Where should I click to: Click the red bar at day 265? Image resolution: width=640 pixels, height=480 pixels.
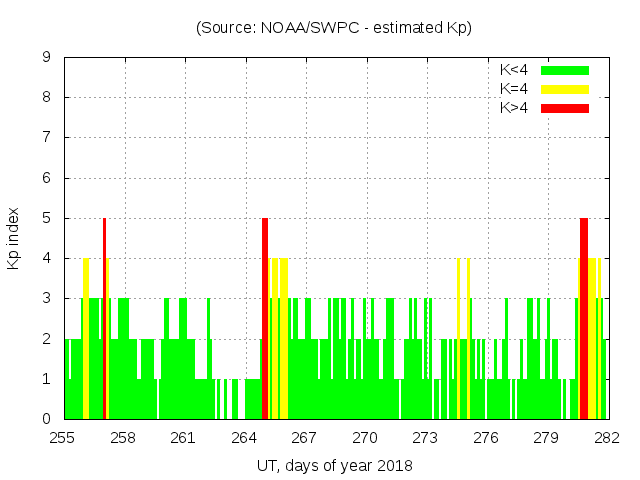(265, 318)
